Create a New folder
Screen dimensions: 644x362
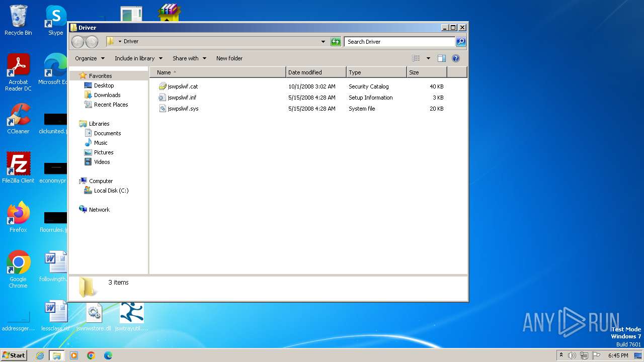pos(229,58)
